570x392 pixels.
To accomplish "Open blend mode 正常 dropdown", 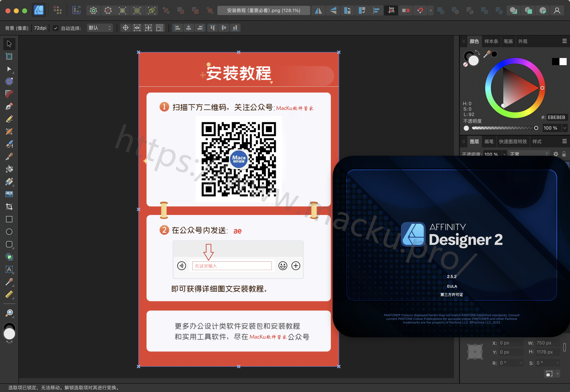I will (x=529, y=154).
